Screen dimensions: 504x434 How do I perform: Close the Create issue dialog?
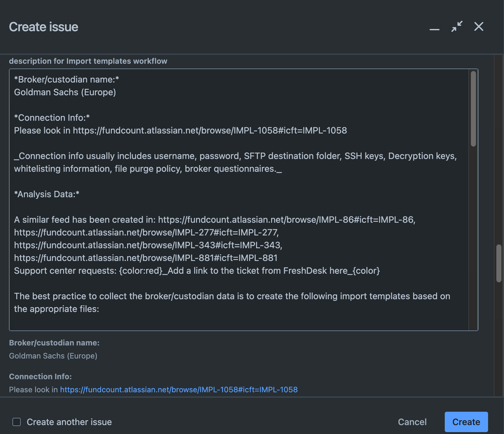point(479,27)
